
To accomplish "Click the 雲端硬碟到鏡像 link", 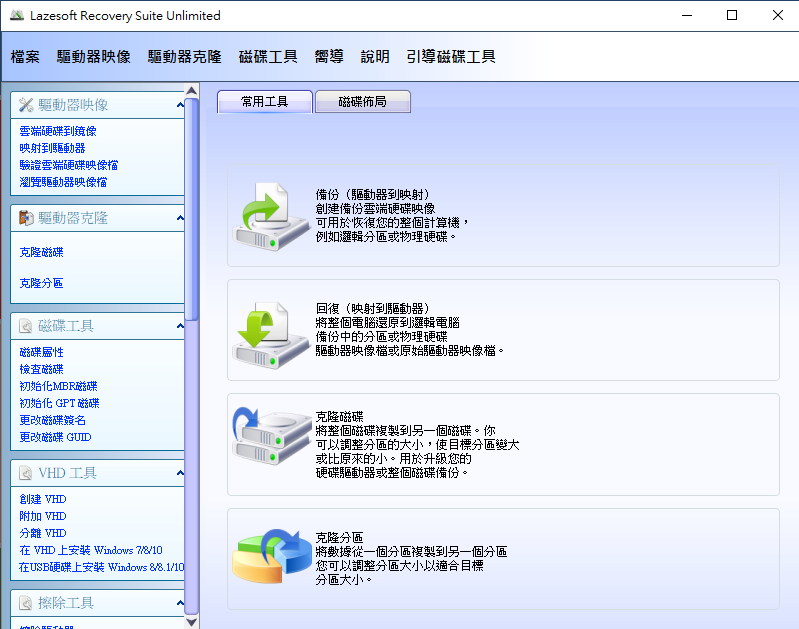I will click(58, 132).
